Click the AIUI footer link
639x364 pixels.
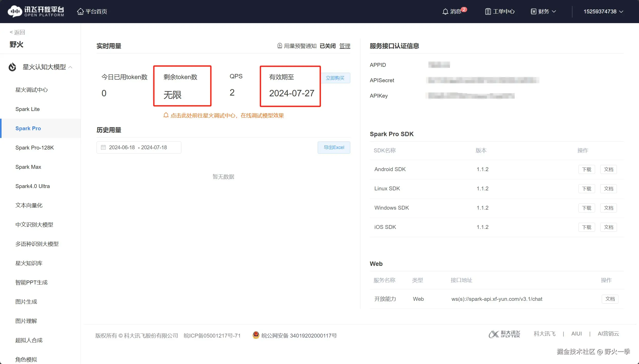click(x=577, y=334)
